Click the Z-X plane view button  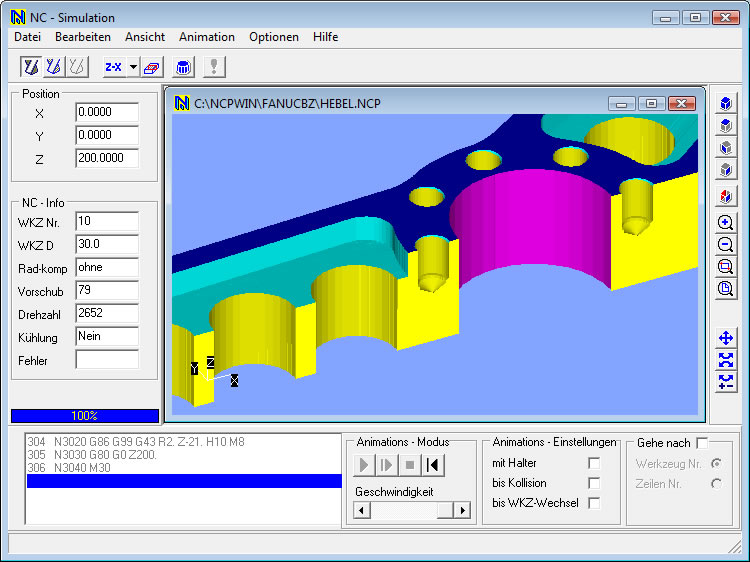tap(114, 67)
